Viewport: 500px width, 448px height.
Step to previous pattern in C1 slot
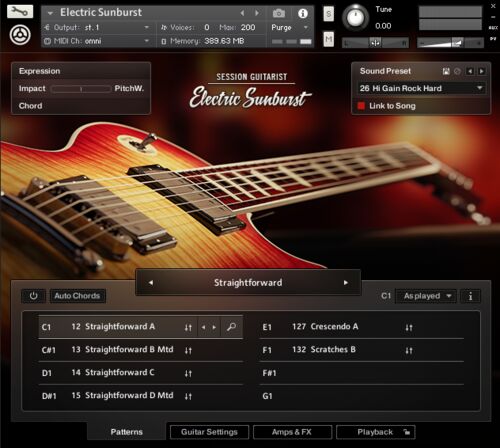coord(203,327)
